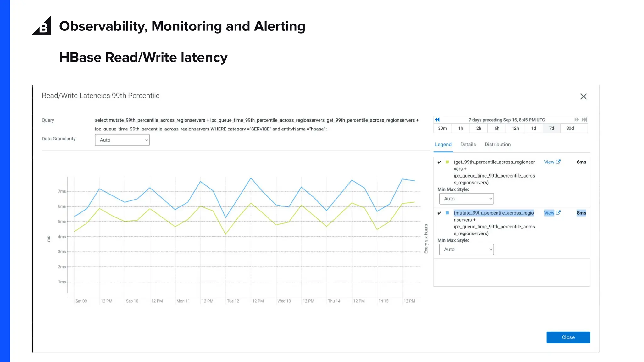
Task: Select the 2h time range
Action: pos(479,128)
